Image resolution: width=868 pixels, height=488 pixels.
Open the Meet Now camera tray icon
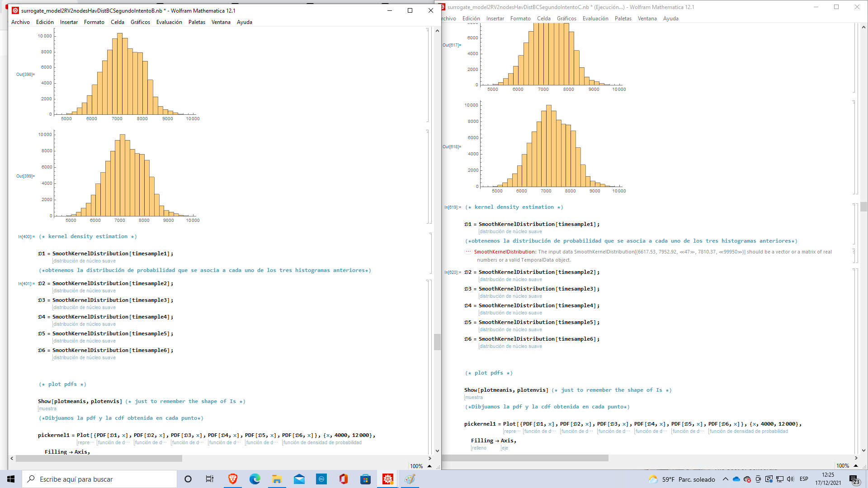758,479
